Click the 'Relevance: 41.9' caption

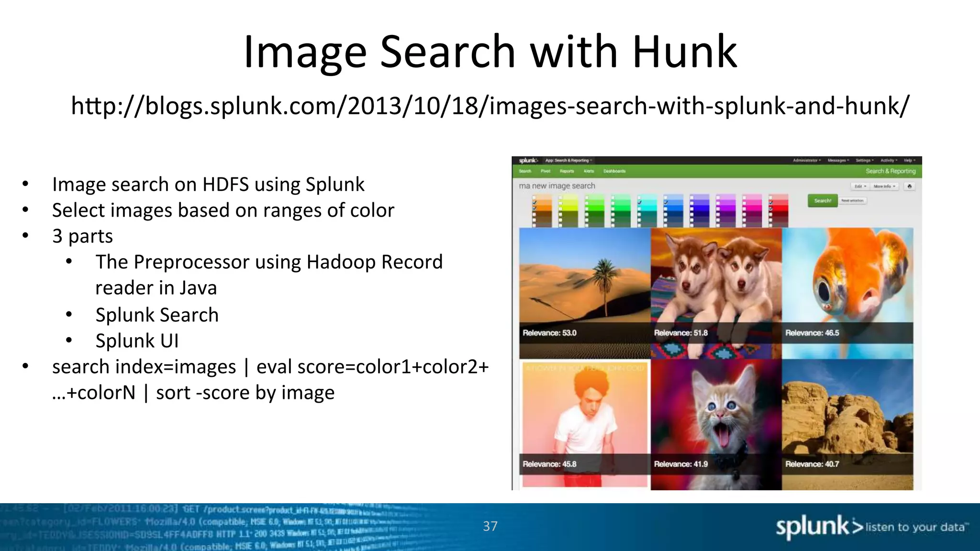[680, 464]
